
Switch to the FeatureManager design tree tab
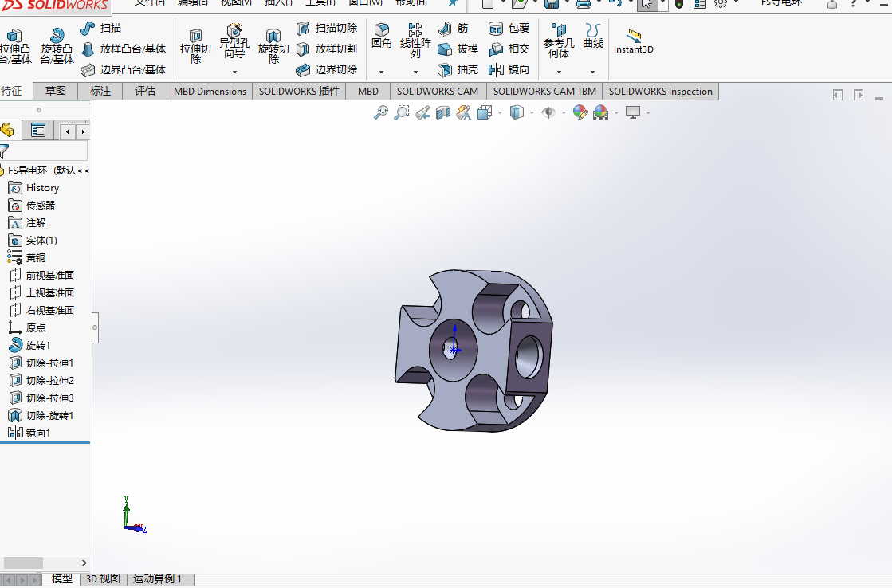tap(8, 130)
